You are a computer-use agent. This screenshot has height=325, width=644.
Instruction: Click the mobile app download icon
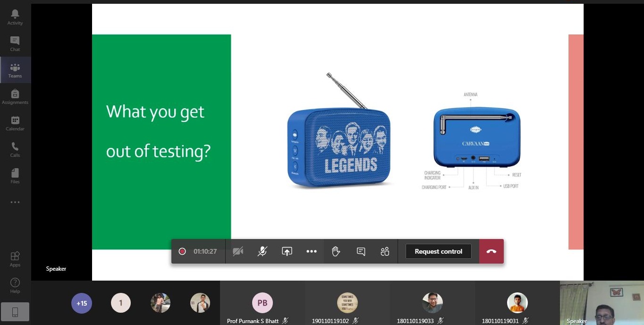coord(15,312)
